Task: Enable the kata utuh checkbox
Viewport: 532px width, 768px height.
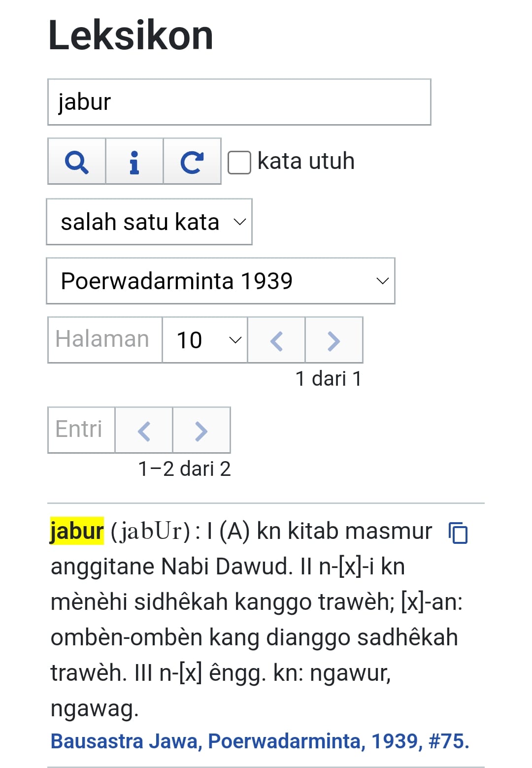Action: click(239, 162)
